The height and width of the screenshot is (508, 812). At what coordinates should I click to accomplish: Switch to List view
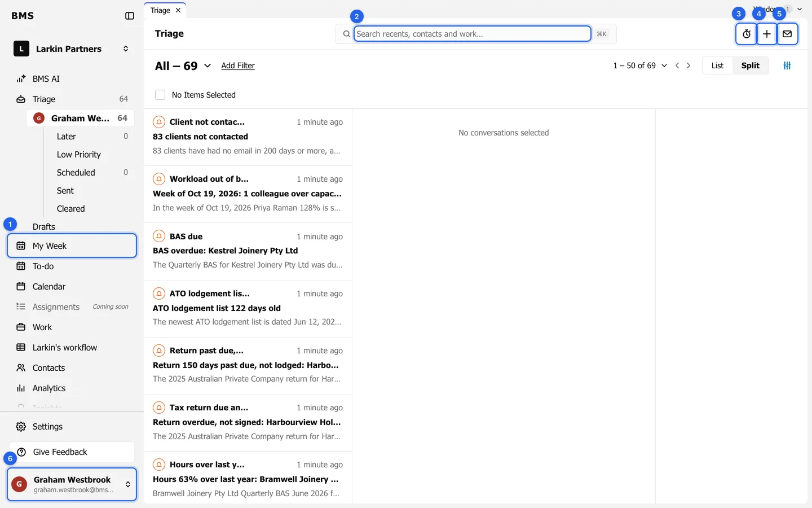point(717,65)
